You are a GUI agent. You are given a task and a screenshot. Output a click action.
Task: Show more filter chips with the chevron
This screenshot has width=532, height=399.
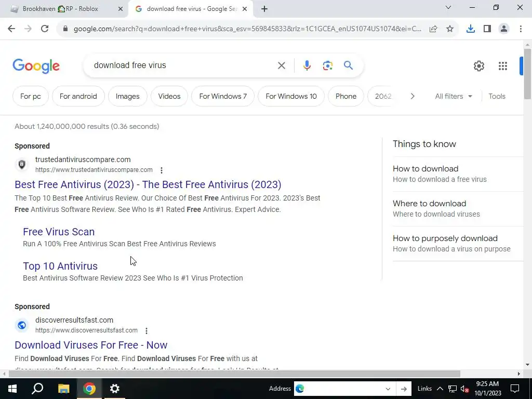point(412,96)
